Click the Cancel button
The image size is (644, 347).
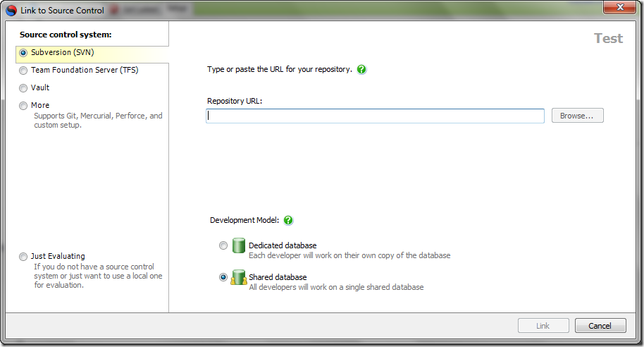click(x=600, y=326)
